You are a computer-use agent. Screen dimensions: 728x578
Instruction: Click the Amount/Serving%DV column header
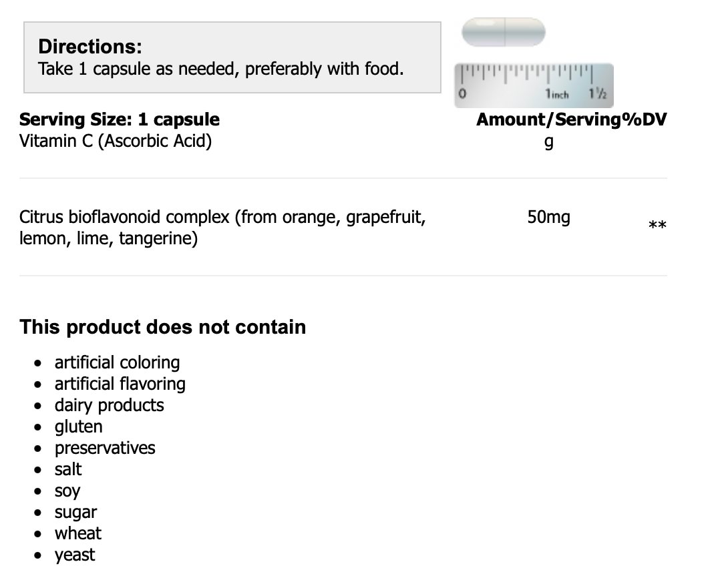pos(571,119)
